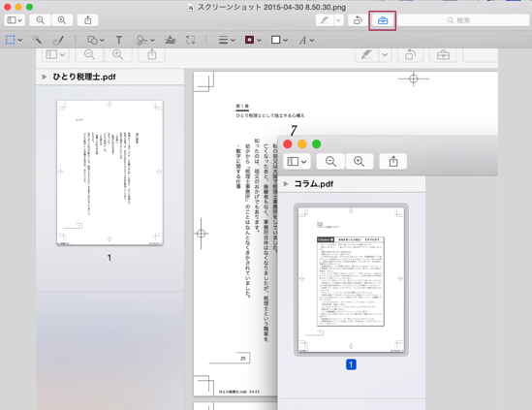Viewport: 532px width, 410px height.
Task: Maximize the コラム.pdf window with the green button
Action: point(317,143)
